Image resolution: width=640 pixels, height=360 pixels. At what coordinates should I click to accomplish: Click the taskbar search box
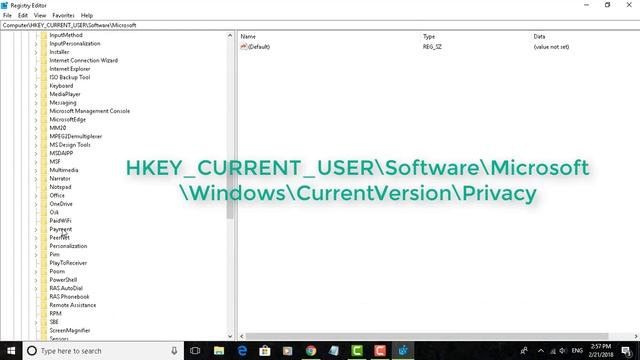103,351
